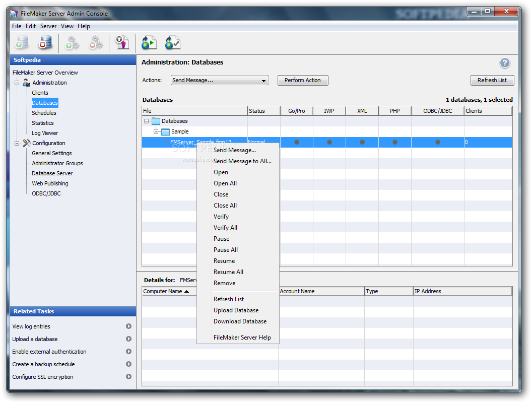Click the Configure SSL encryption link
Screen dimensions: 532x403
click(x=43, y=376)
